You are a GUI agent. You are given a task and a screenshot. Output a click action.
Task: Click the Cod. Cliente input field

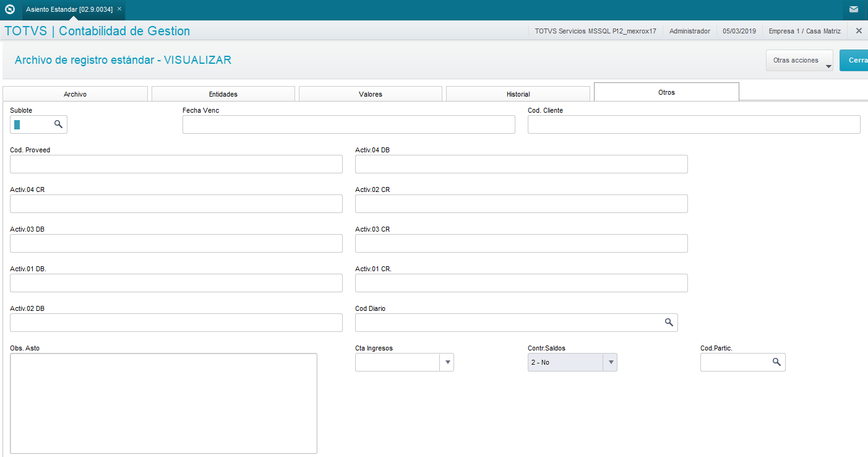[694, 124]
